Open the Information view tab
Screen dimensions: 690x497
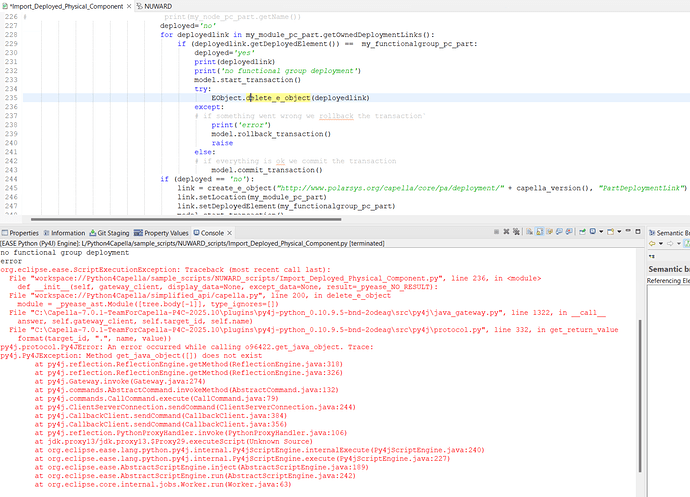63,233
